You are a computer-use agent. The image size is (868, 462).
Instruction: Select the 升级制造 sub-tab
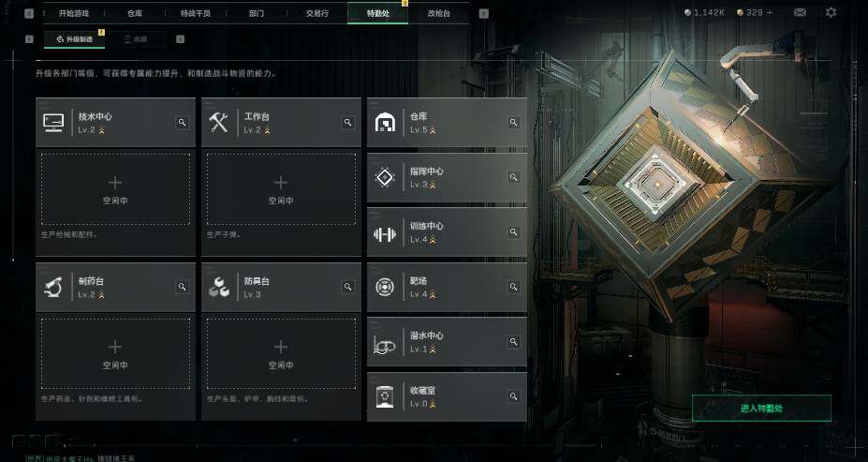pos(74,38)
